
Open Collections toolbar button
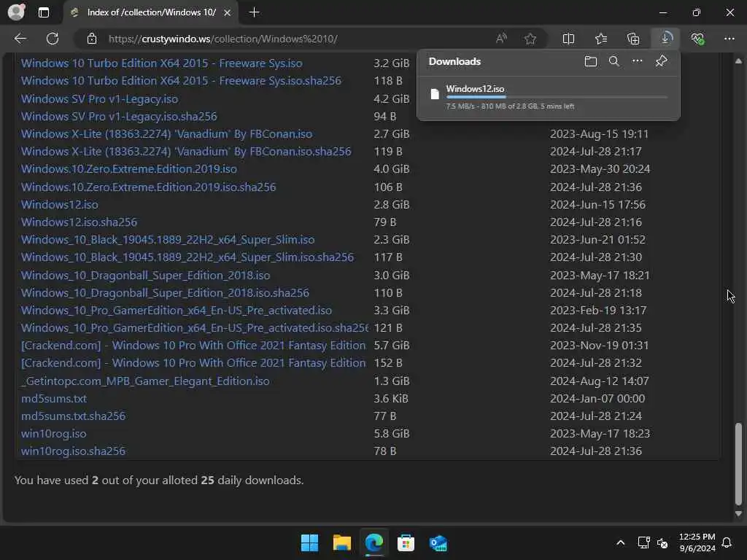point(634,39)
